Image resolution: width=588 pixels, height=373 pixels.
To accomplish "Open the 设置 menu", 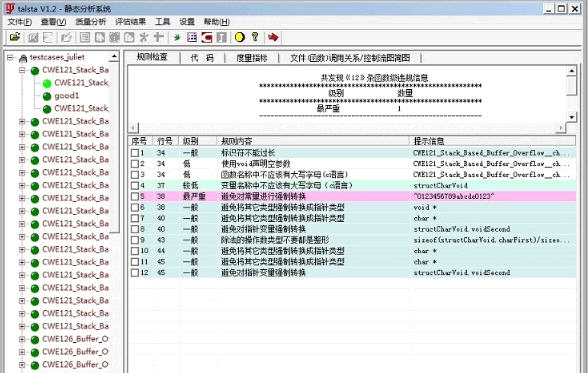I will [x=187, y=22].
